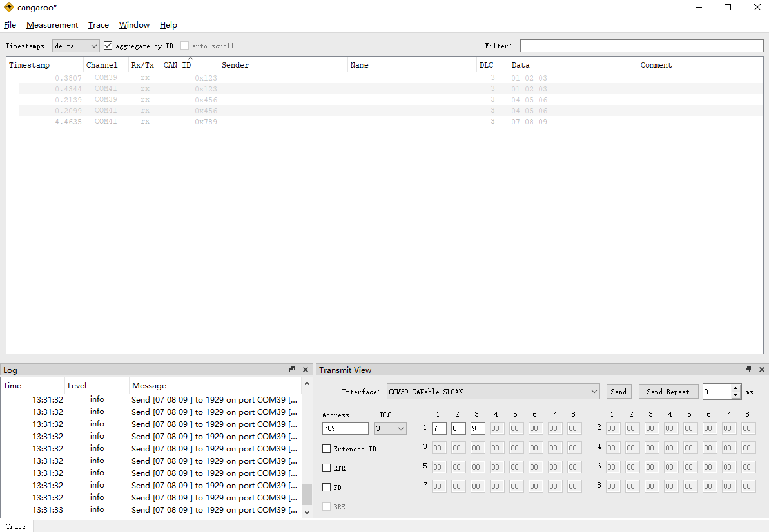The height and width of the screenshot is (532, 769).
Task: Open the Window menu
Action: click(134, 25)
